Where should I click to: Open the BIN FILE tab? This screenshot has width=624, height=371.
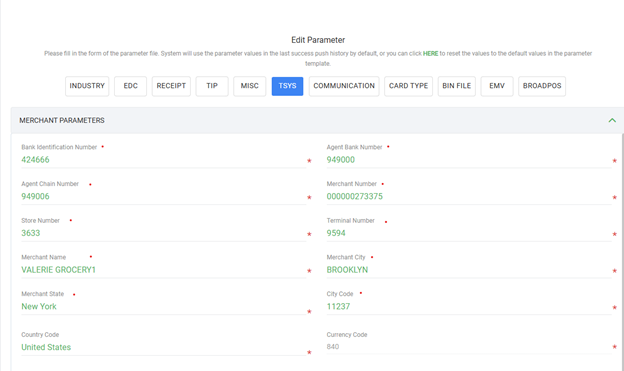(x=456, y=86)
